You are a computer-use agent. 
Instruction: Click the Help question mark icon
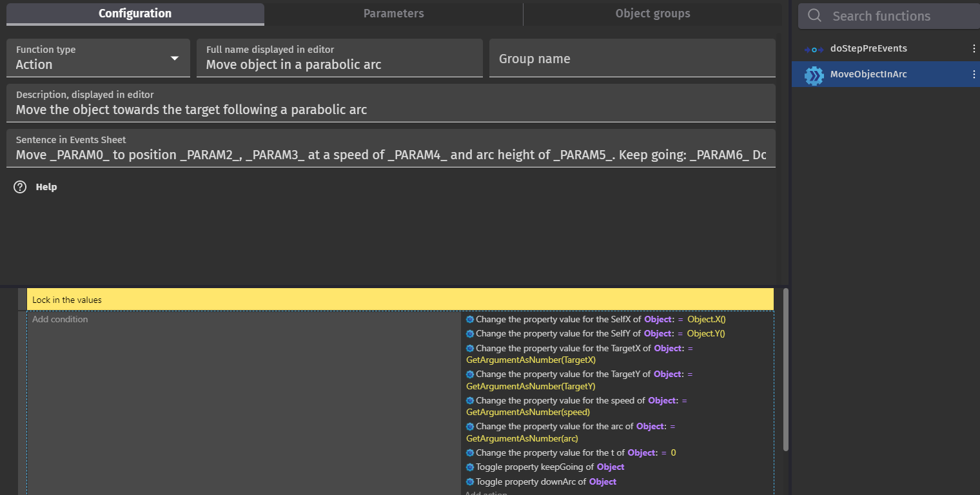19,187
